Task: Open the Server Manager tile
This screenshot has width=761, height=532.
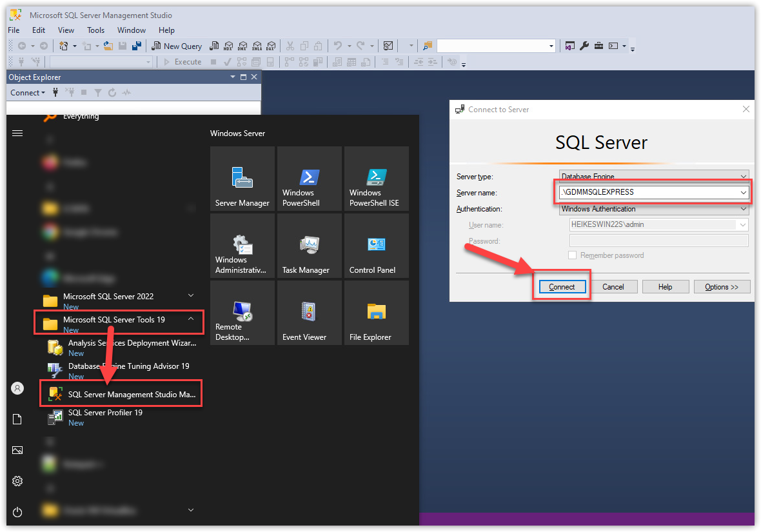Action: tap(242, 179)
